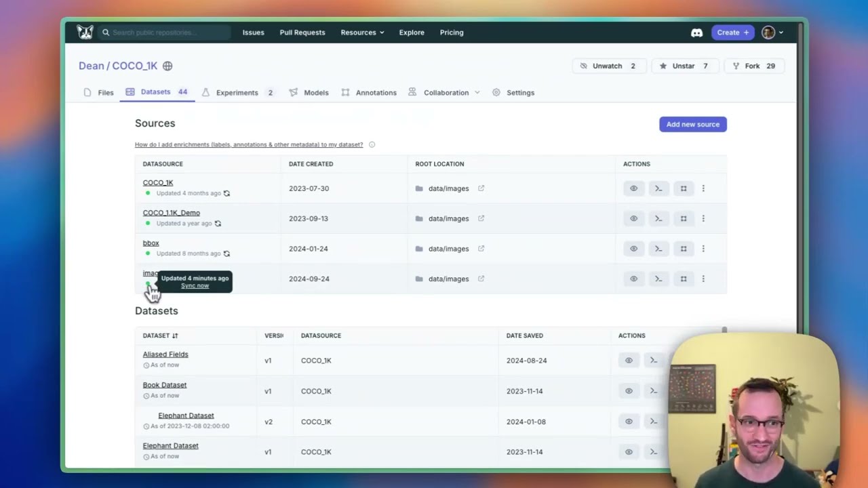Click grid icon for COCO_1.1K_Demo source row
Viewport: 868px width, 488px height.
tap(684, 218)
